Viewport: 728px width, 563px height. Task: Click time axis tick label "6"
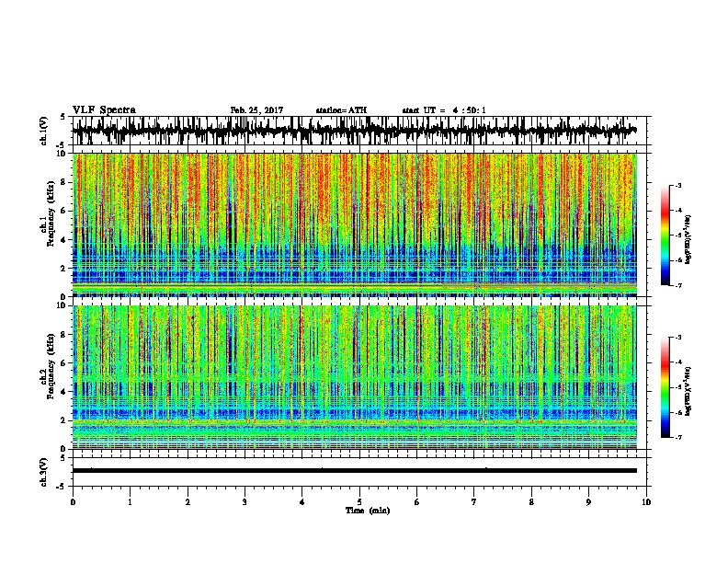coord(417,502)
